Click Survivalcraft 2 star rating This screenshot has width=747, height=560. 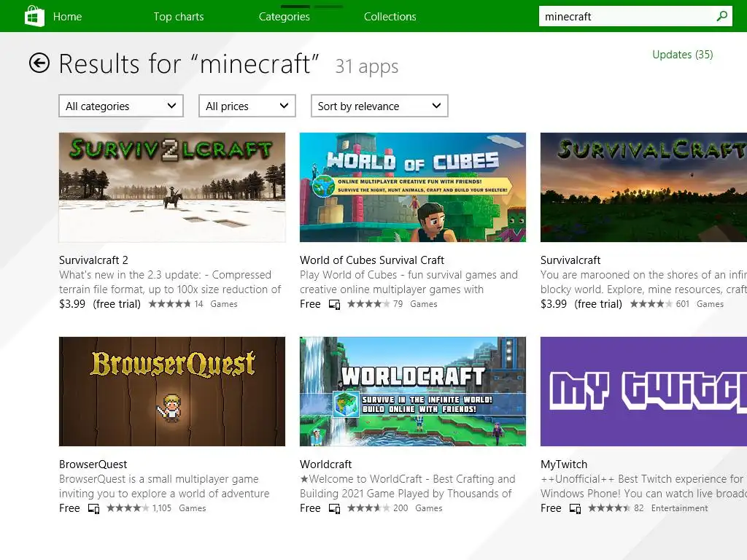coord(169,304)
